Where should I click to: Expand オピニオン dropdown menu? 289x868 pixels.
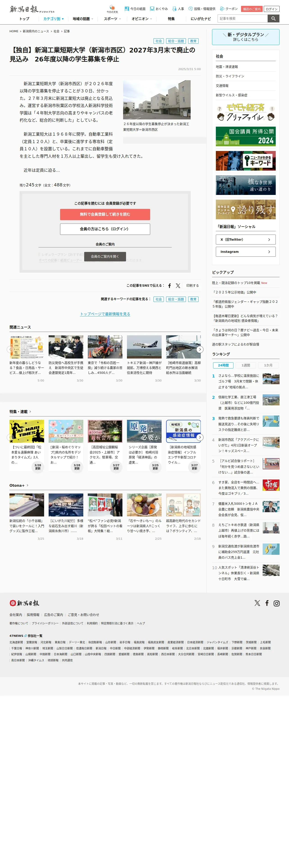click(x=142, y=19)
